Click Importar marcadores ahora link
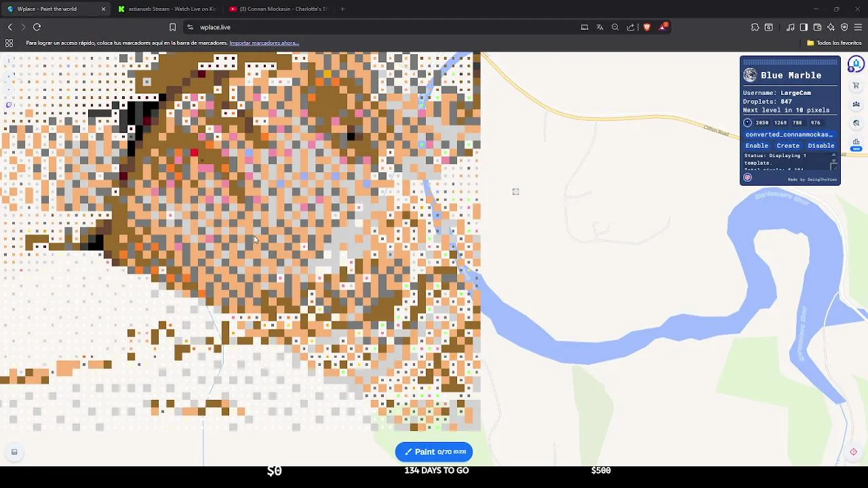Viewport: 868px width, 488px height. pyautogui.click(x=264, y=43)
